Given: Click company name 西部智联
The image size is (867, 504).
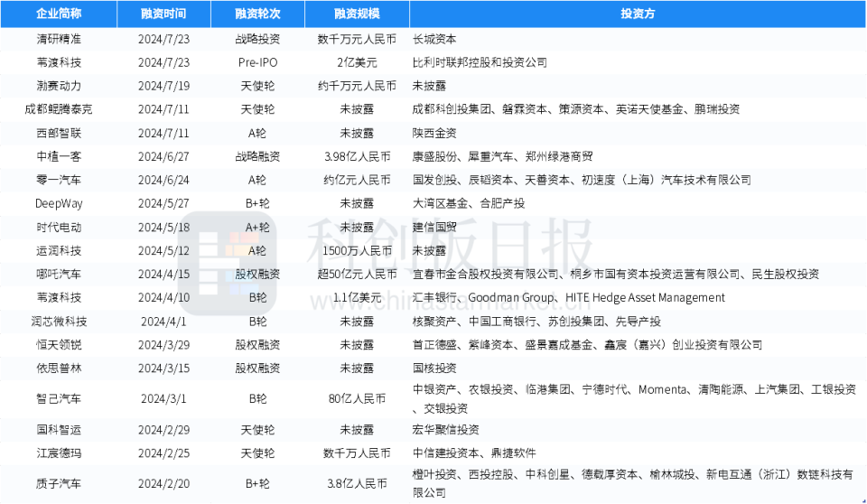Looking at the screenshot, I should pos(59,134).
